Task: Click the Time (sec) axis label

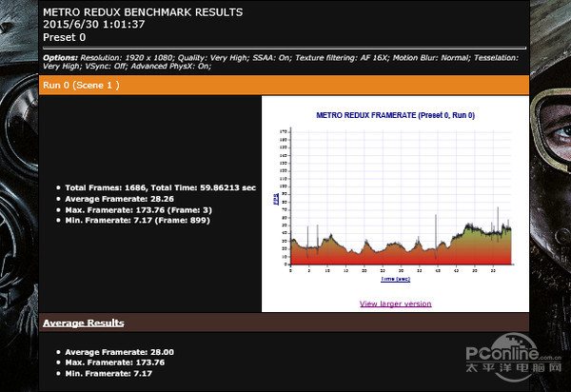Action: point(396,279)
